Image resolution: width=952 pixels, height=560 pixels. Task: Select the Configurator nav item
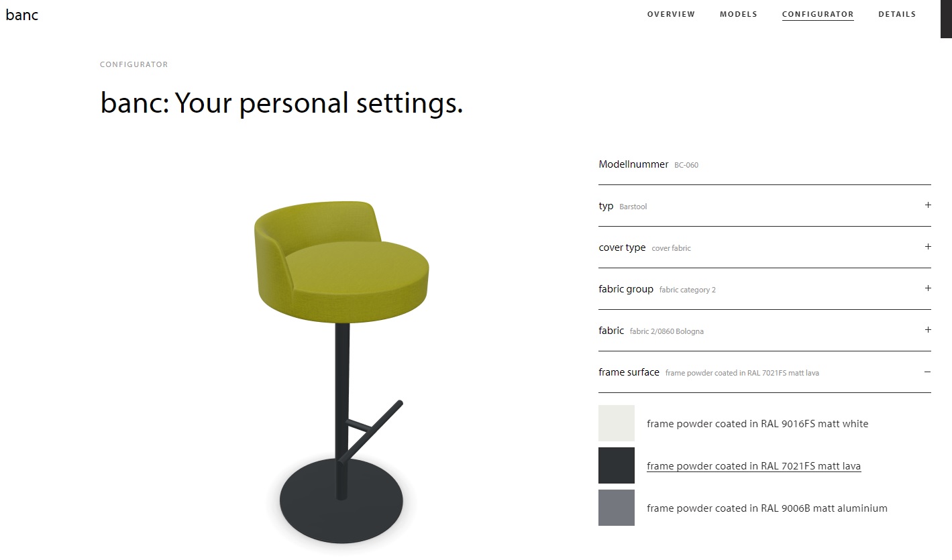(818, 14)
